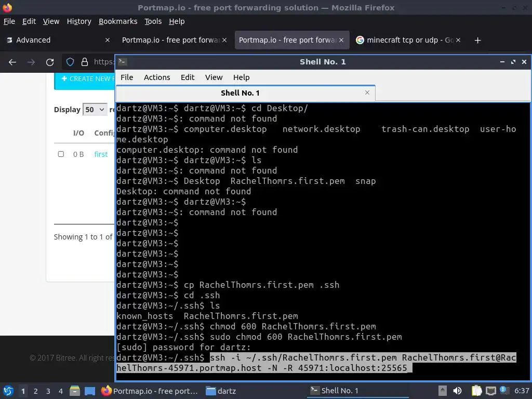Click the terminal icon in Shell title bar
This screenshot has width=532, height=399.
(x=123, y=62)
